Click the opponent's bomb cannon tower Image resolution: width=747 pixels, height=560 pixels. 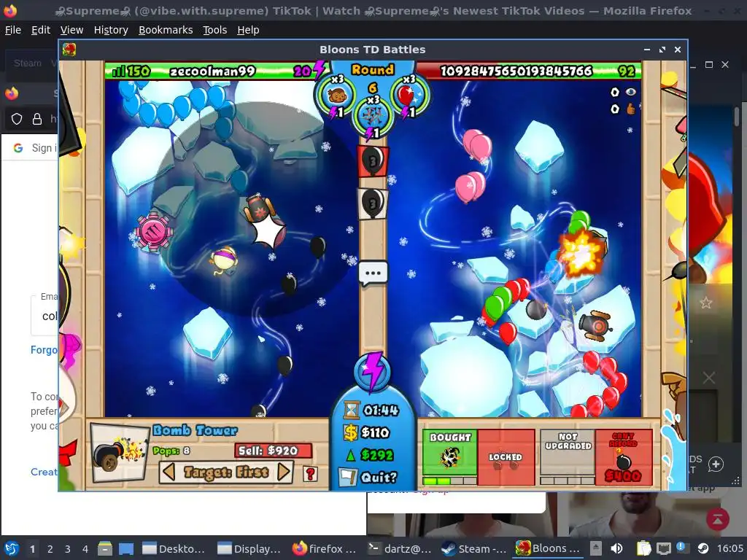point(595,325)
